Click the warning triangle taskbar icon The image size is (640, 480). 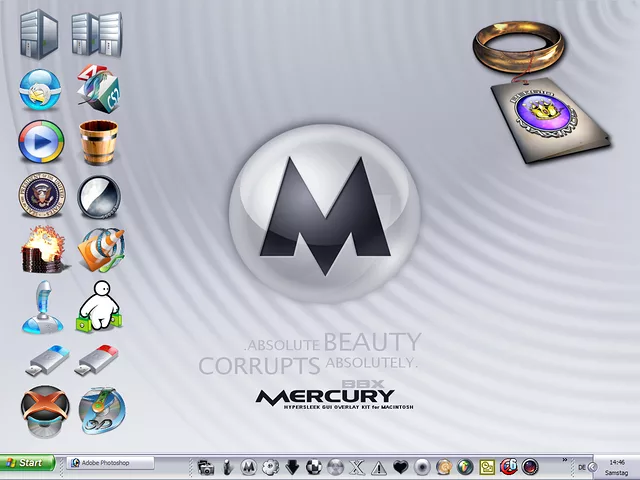click(379, 466)
